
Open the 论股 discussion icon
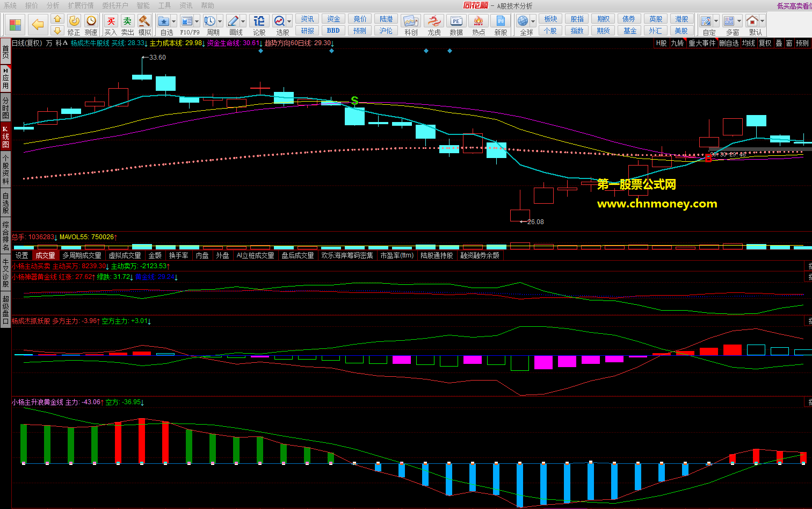pos(259,20)
